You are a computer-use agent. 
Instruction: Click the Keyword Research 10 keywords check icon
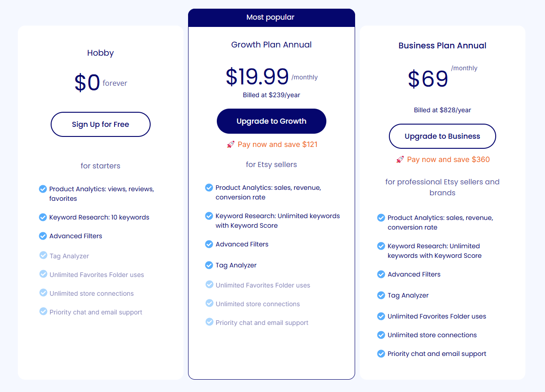(42, 217)
